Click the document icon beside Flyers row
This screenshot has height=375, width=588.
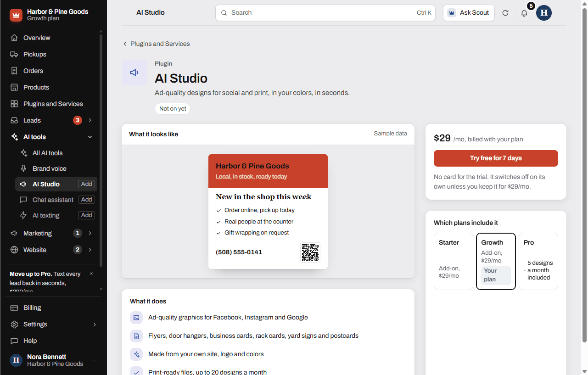click(x=136, y=336)
